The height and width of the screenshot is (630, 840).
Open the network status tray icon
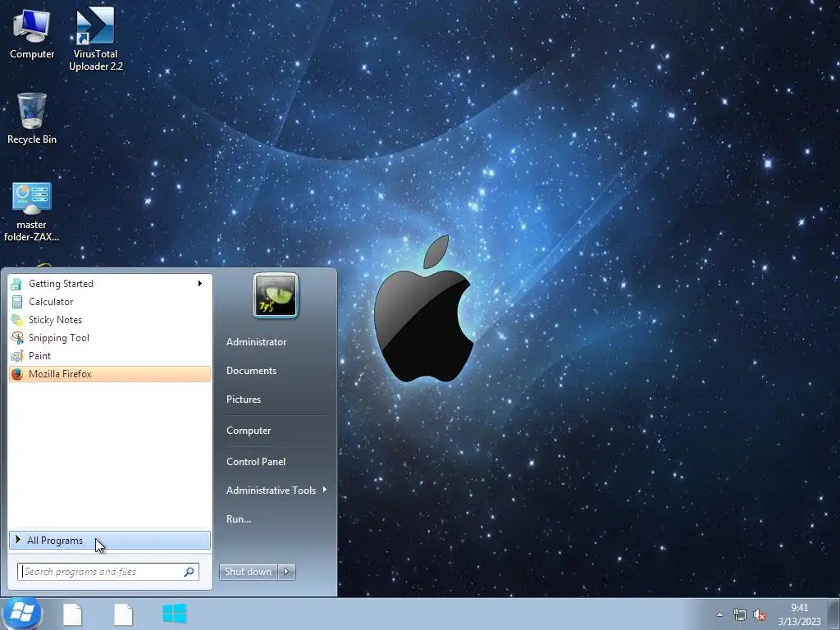pyautogui.click(x=740, y=614)
